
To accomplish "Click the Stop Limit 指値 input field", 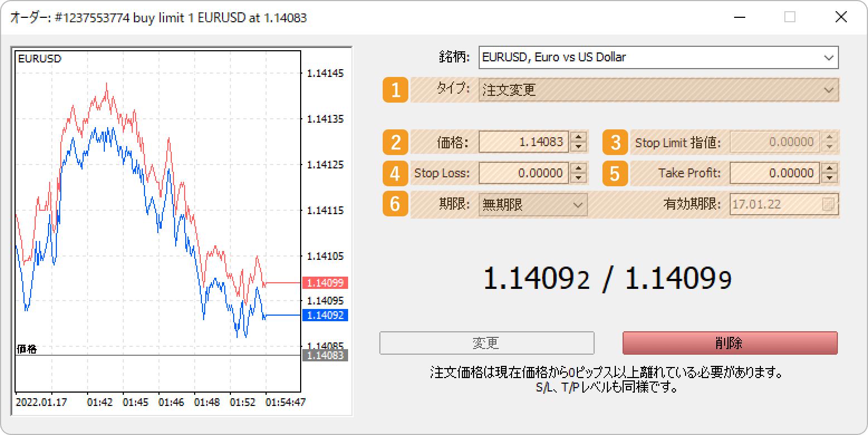I will 775,142.
